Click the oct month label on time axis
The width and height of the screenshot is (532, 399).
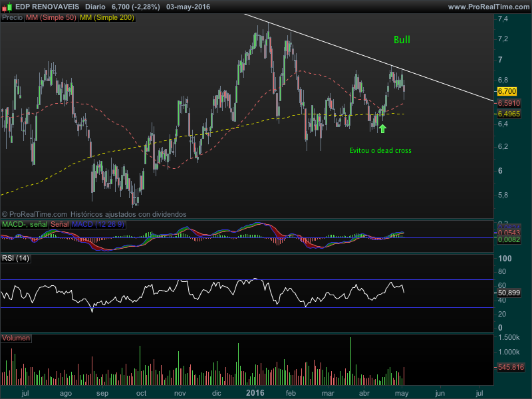pos(141,393)
